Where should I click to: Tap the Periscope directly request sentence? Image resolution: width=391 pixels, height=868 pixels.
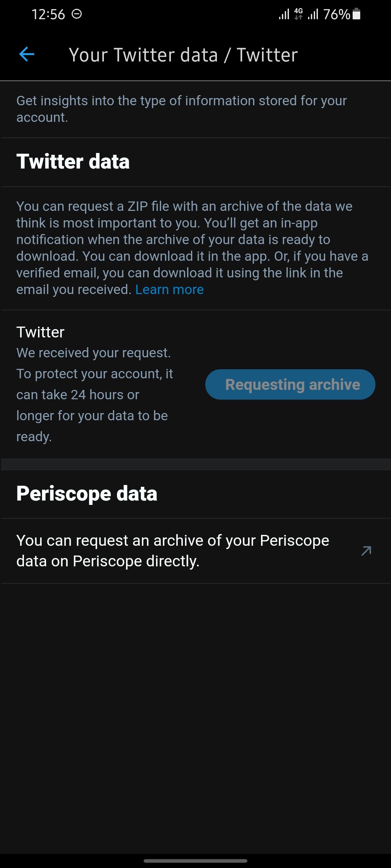(173, 550)
